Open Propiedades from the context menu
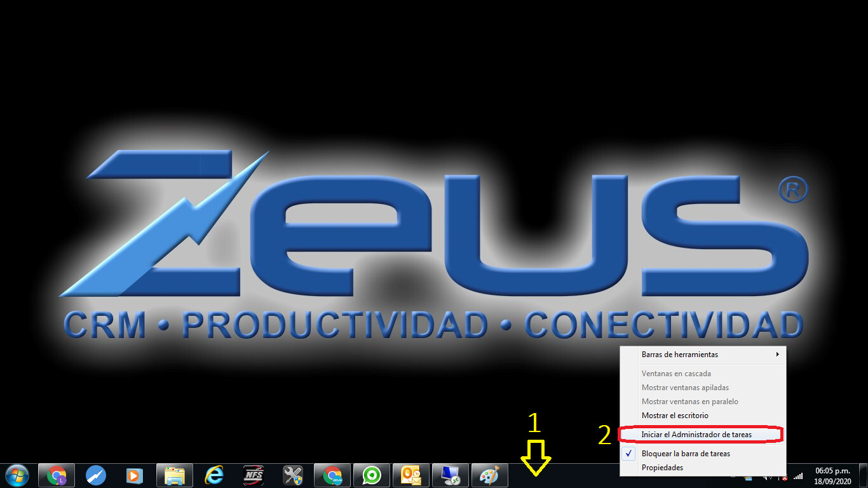The image size is (868, 488). pos(661,468)
